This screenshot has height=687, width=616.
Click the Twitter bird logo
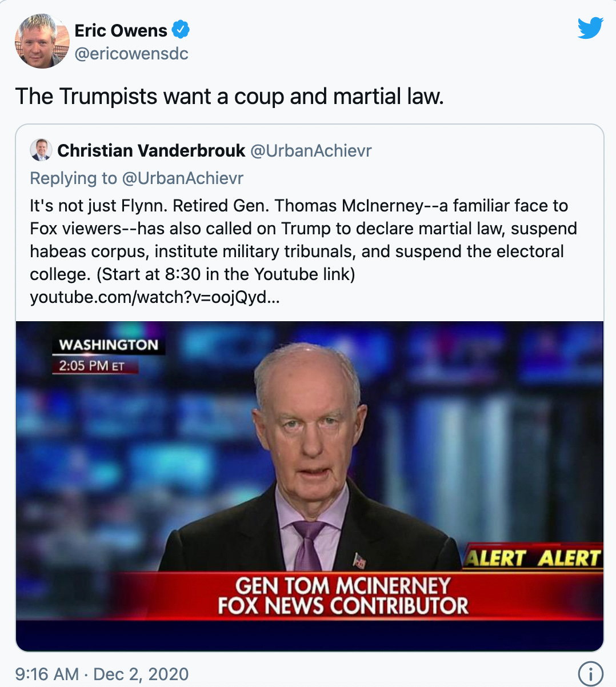590,29
